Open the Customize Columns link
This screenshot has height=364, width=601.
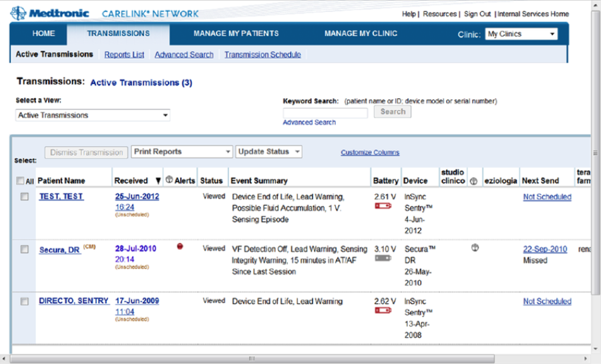click(x=370, y=153)
